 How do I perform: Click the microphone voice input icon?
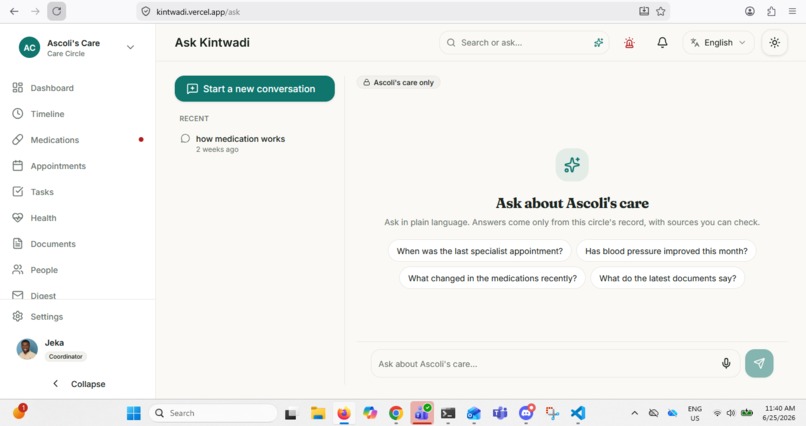coord(726,363)
